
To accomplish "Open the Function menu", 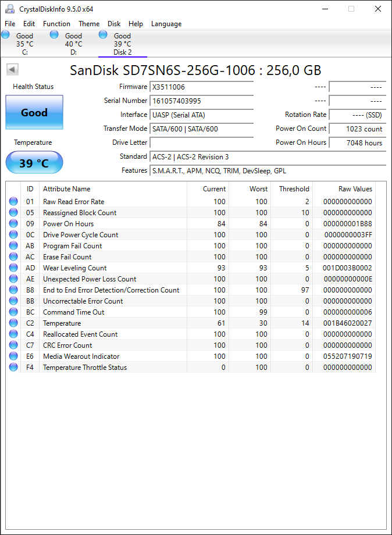I will [56, 24].
